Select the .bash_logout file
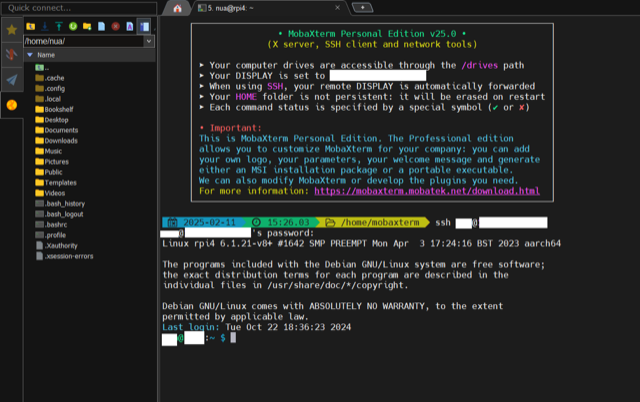Image resolution: width=640 pixels, height=402 pixels. (59, 214)
